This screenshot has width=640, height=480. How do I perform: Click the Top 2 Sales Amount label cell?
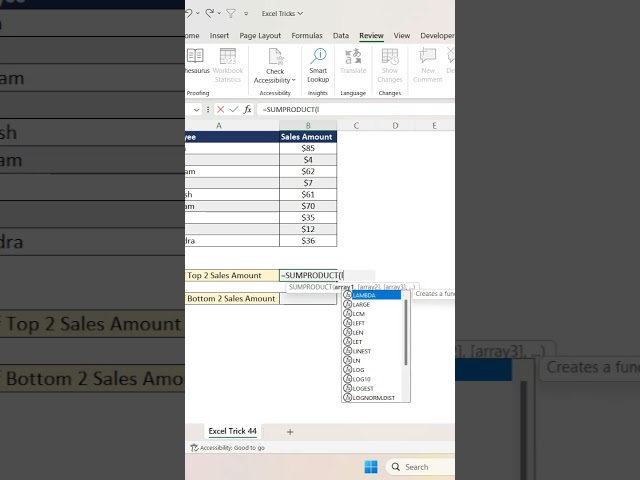pyautogui.click(x=232, y=276)
